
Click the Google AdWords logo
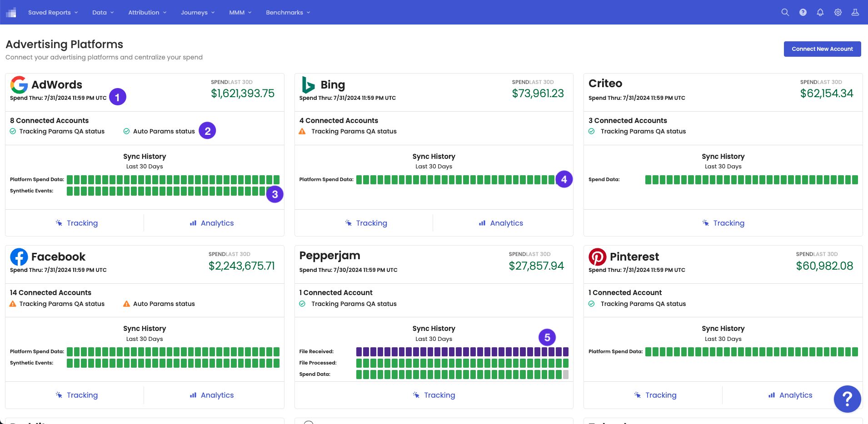pos(19,85)
